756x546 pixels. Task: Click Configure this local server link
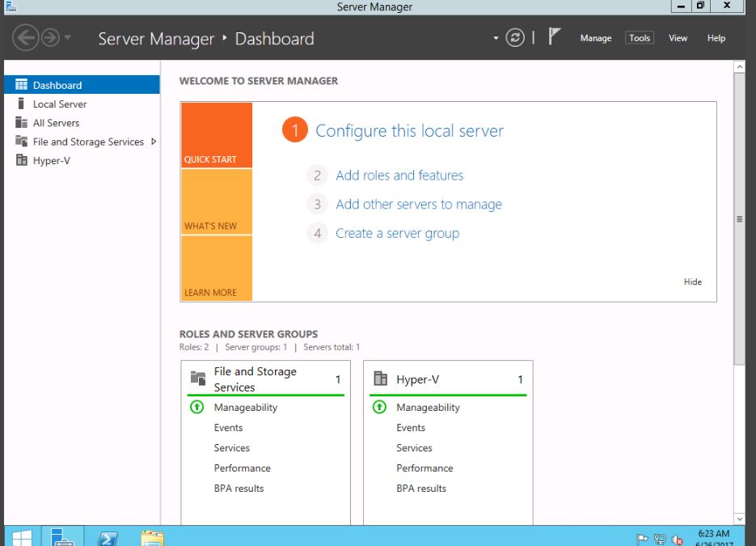tap(409, 131)
